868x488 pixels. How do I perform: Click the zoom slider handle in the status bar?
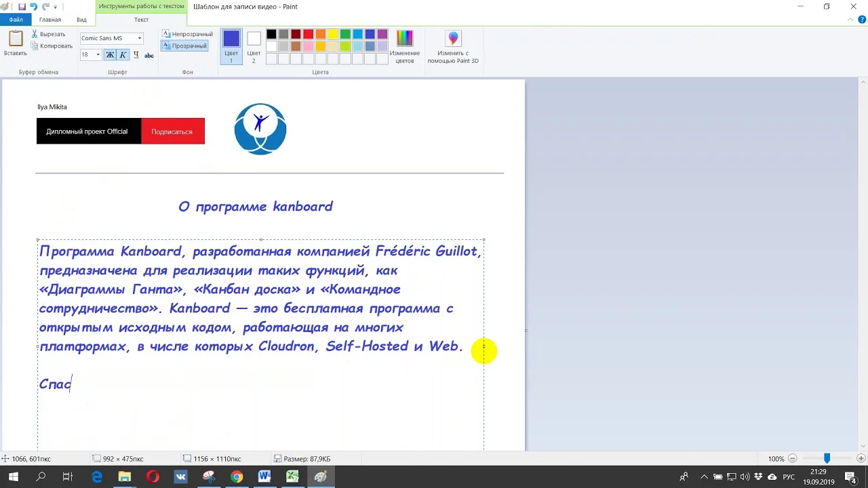[827, 459]
